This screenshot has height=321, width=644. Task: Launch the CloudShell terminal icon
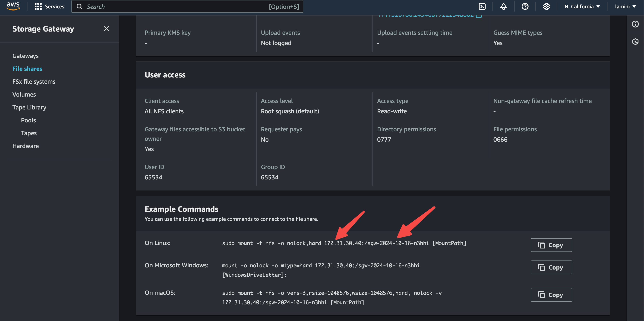[482, 6]
